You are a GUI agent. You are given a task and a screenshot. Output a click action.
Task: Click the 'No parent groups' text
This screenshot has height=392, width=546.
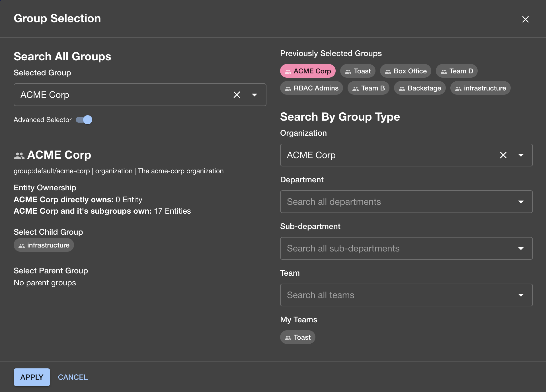[x=45, y=282]
